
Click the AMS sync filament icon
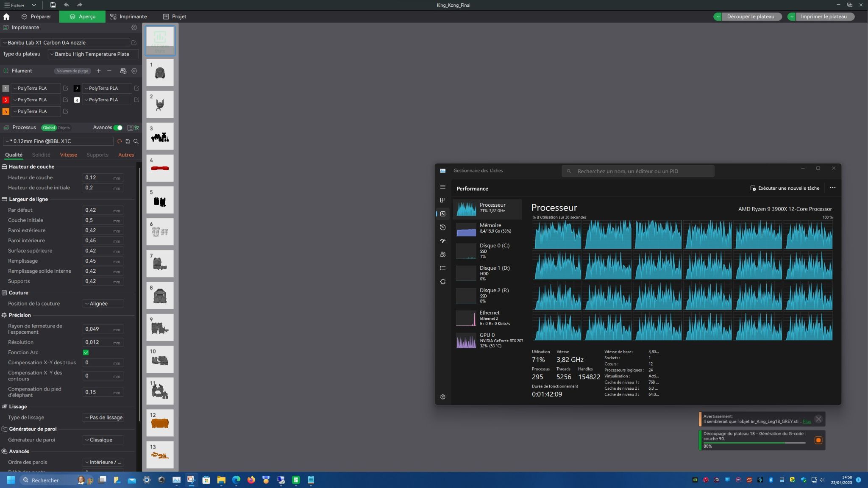123,71
